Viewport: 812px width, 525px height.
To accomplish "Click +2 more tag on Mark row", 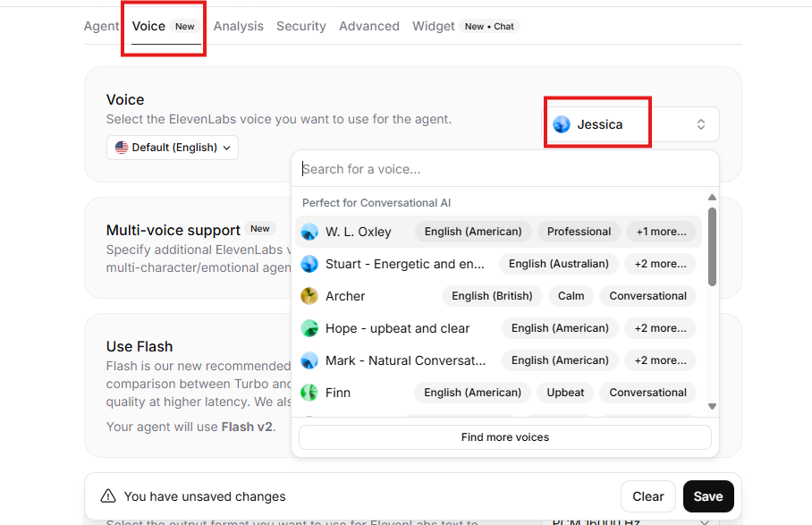I will pos(660,360).
